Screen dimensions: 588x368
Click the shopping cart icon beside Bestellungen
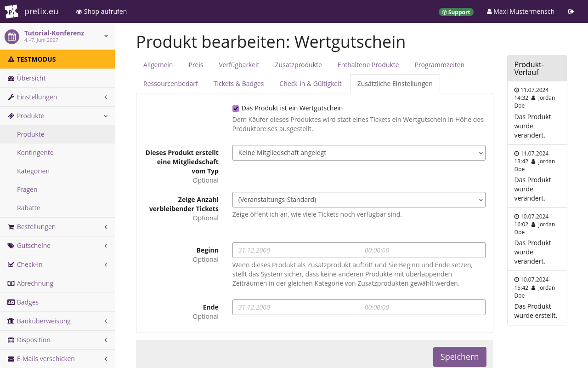(11, 227)
